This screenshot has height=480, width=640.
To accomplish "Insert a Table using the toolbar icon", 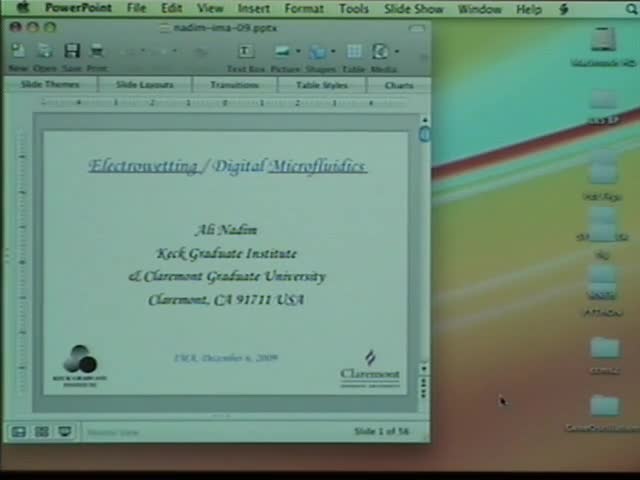I will [x=354, y=51].
